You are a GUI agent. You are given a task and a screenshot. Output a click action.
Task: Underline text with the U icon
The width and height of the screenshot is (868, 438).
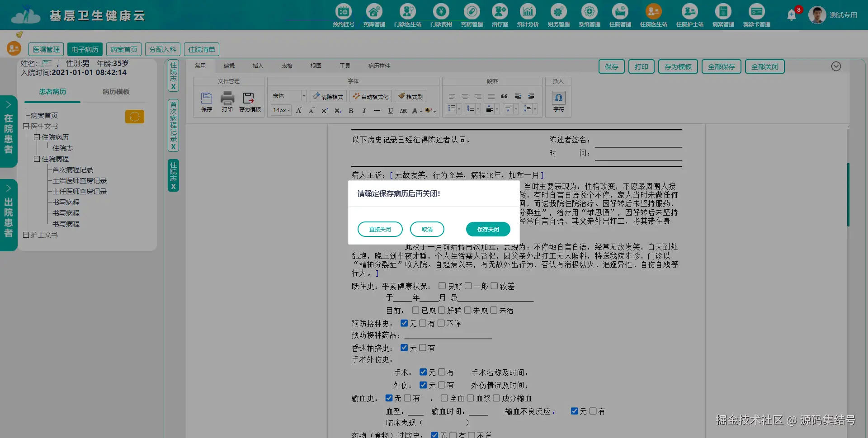coord(390,111)
